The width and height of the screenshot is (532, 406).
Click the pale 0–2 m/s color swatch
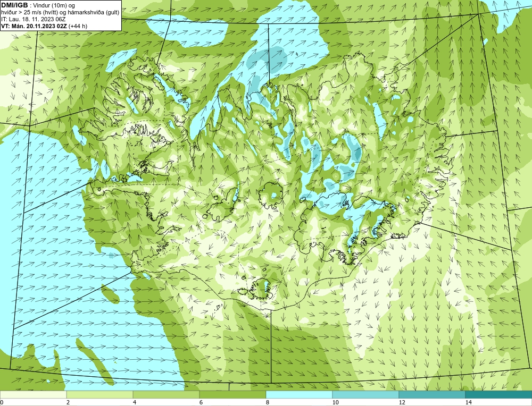click(33, 394)
